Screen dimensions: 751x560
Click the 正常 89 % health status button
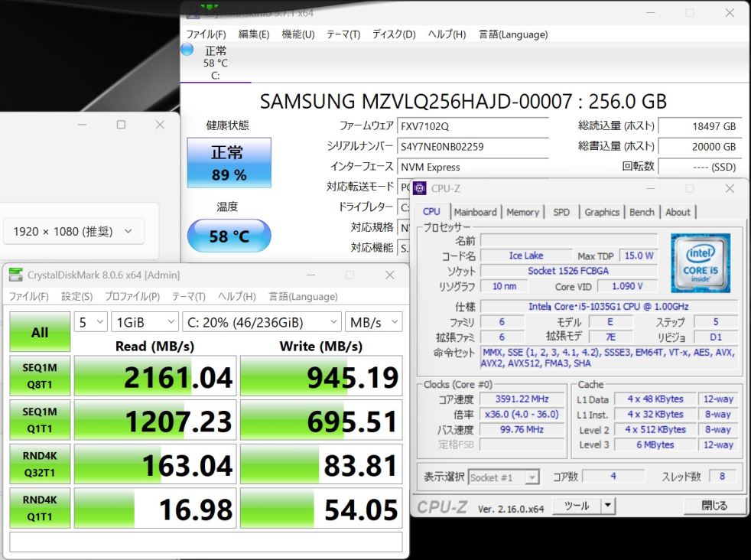[229, 163]
